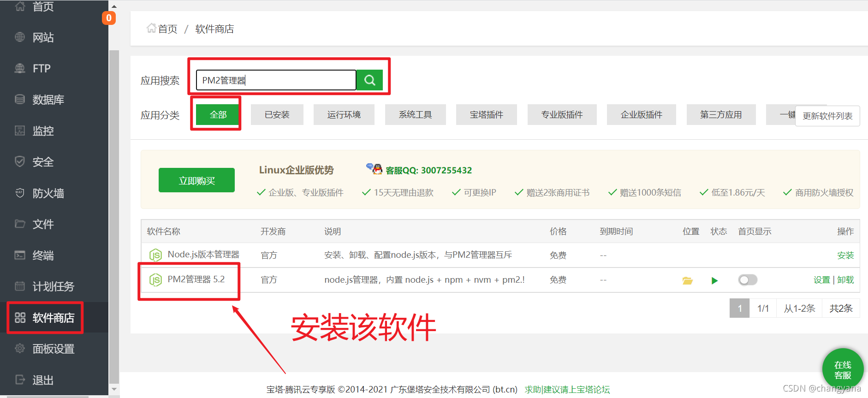The height and width of the screenshot is (398, 868).
Task: Click the 共2条 total count text
Action: point(841,308)
